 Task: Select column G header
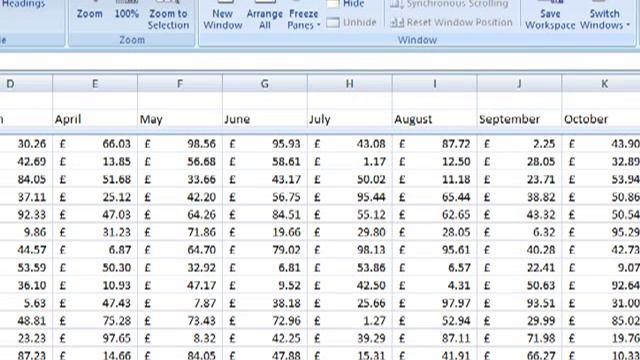click(265, 84)
